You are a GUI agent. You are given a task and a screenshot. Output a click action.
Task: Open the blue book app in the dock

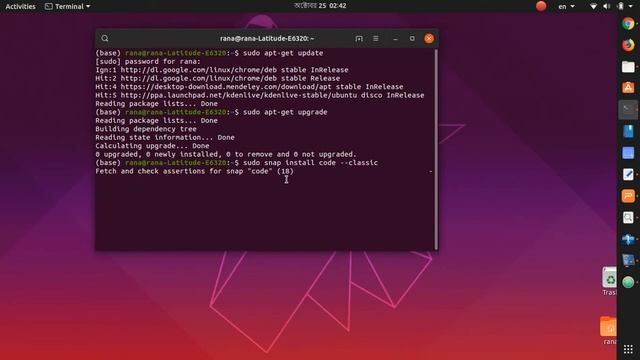tap(628, 131)
